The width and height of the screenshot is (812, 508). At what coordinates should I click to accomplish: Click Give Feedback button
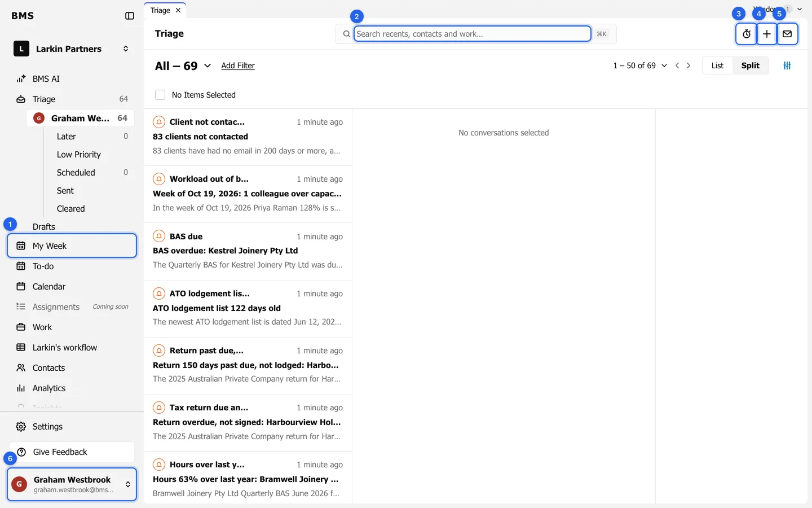point(72,452)
